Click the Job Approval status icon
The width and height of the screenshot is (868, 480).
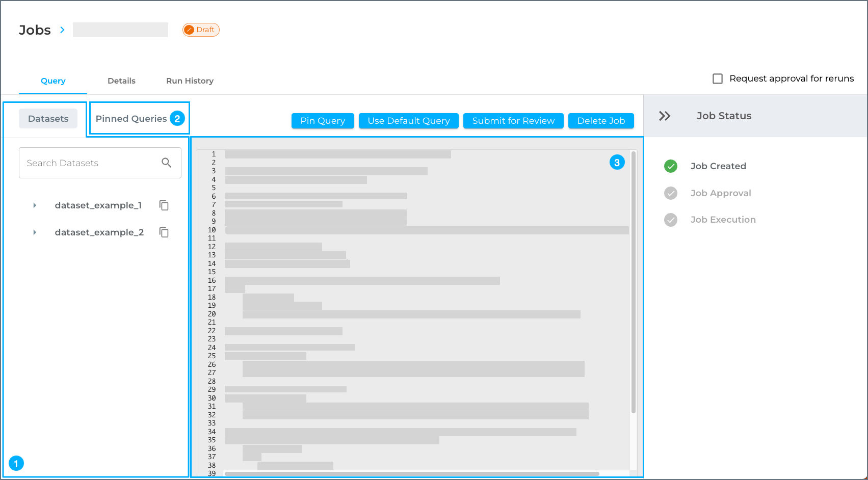tap(671, 193)
